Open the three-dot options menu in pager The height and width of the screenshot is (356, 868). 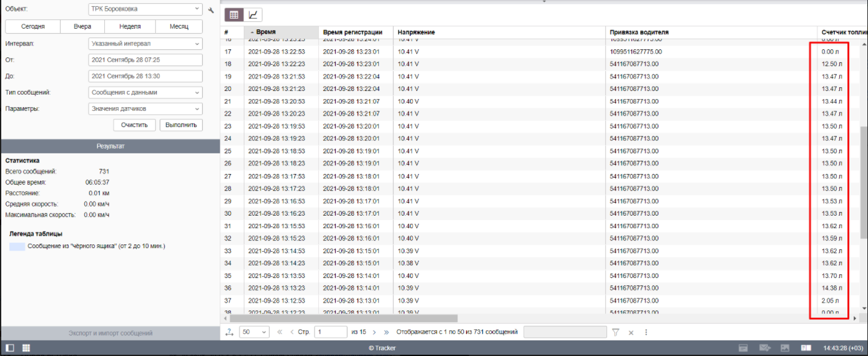coord(646,332)
